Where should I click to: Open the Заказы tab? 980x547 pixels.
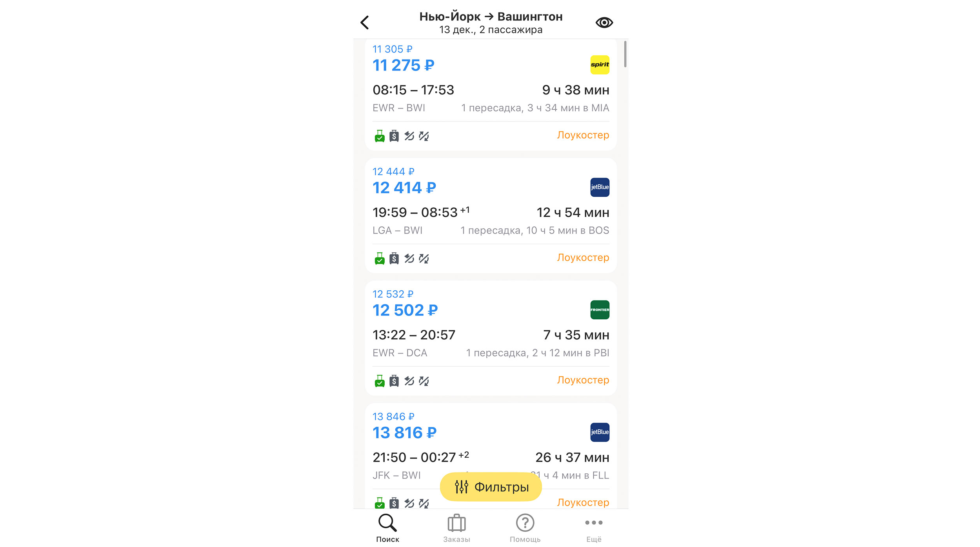pos(456,528)
